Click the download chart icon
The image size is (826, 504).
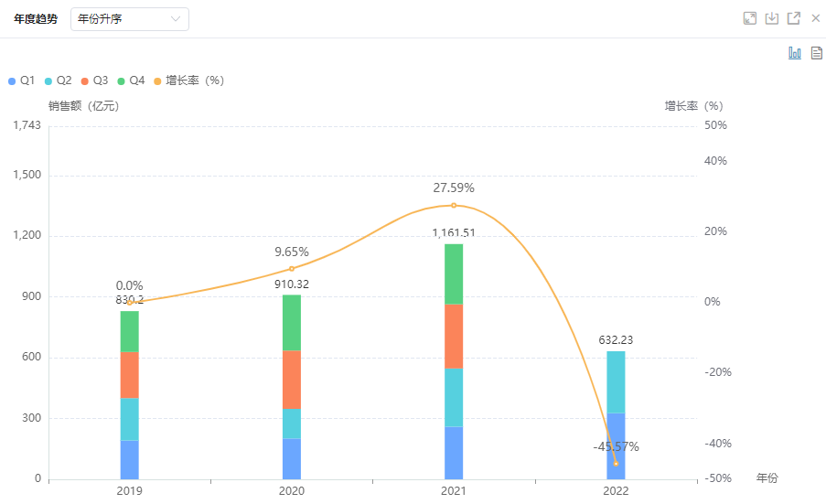click(x=772, y=18)
